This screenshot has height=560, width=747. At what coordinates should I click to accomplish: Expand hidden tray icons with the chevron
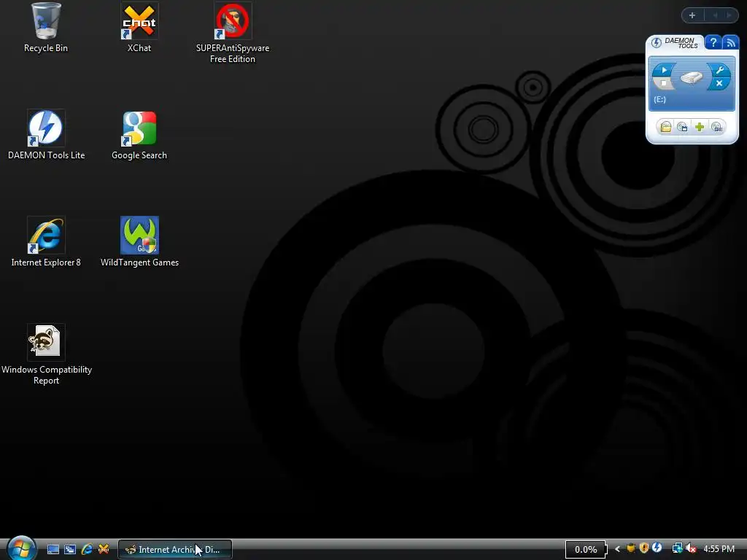click(x=617, y=549)
